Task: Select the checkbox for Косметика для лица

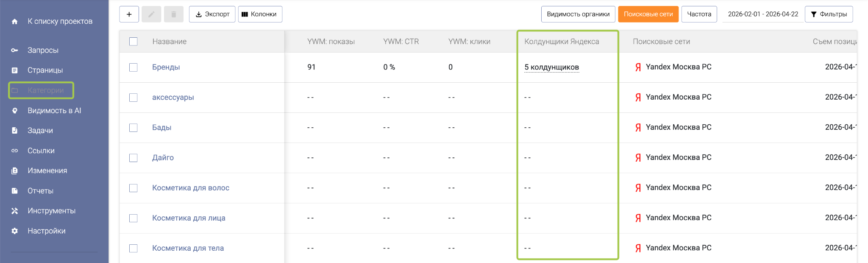Action: pyautogui.click(x=134, y=218)
